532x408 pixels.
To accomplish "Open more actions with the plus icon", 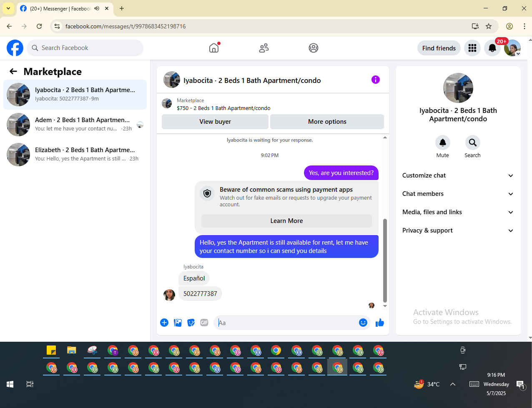I will [x=164, y=323].
